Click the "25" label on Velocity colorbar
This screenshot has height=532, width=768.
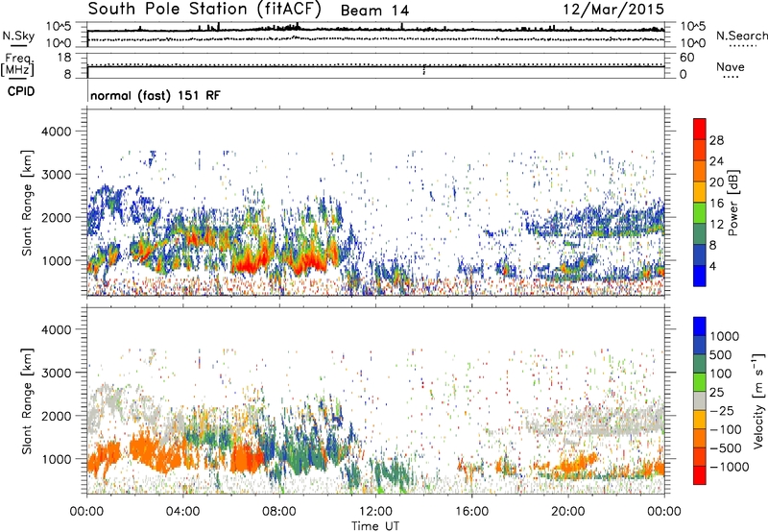pos(717,393)
